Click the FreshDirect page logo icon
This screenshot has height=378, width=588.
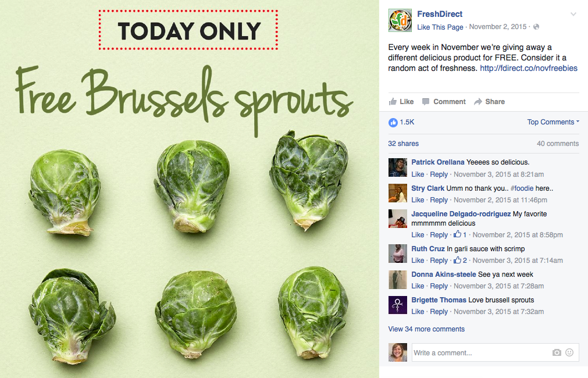(x=400, y=21)
